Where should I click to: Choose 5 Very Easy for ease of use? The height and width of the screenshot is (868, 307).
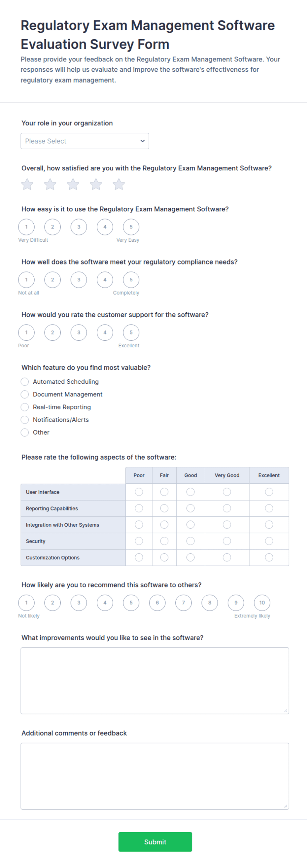[131, 227]
